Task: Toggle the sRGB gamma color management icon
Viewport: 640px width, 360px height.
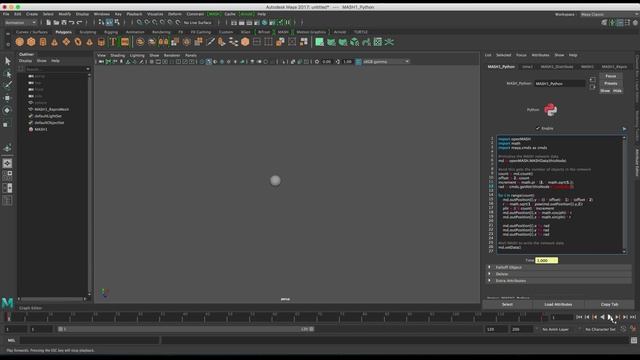Action: coord(358,62)
